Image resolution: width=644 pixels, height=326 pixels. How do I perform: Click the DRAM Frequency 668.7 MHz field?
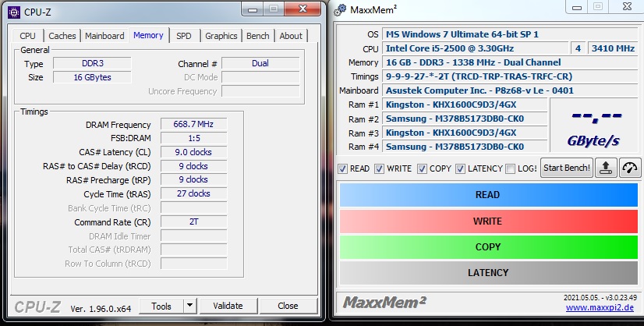(193, 124)
